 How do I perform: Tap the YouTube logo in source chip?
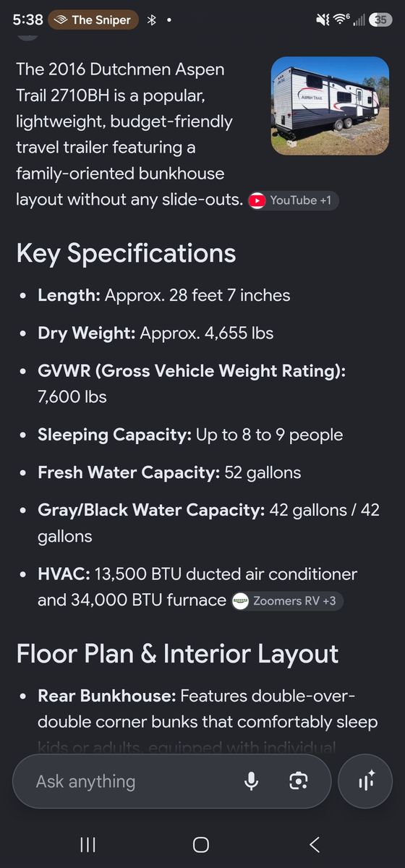click(257, 200)
